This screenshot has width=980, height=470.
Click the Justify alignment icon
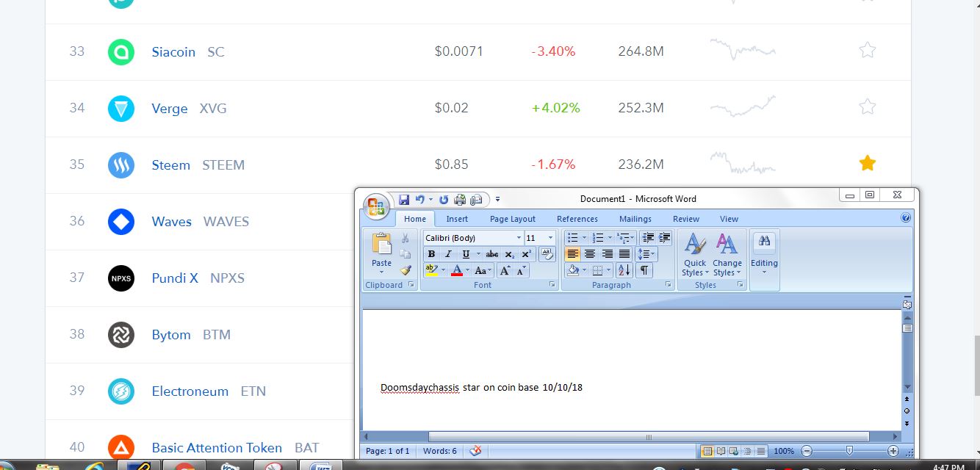pos(624,254)
